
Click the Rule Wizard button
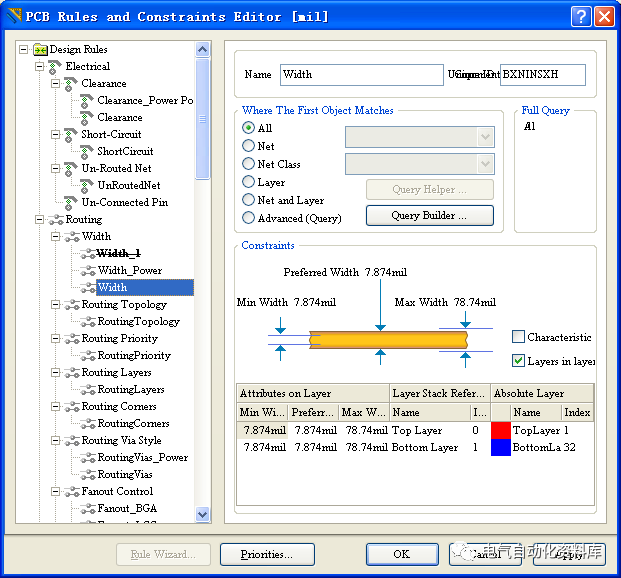(x=163, y=554)
